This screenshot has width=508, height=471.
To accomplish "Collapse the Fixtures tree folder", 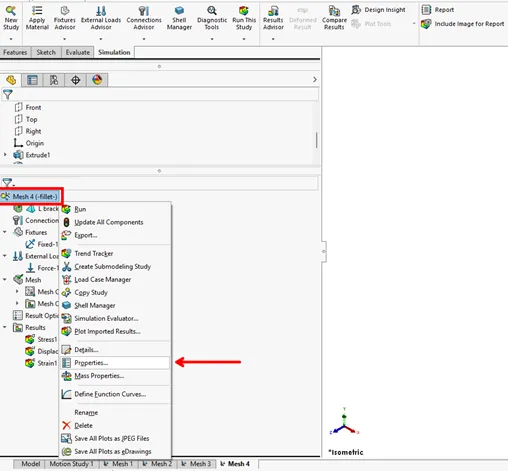I will 5,232.
